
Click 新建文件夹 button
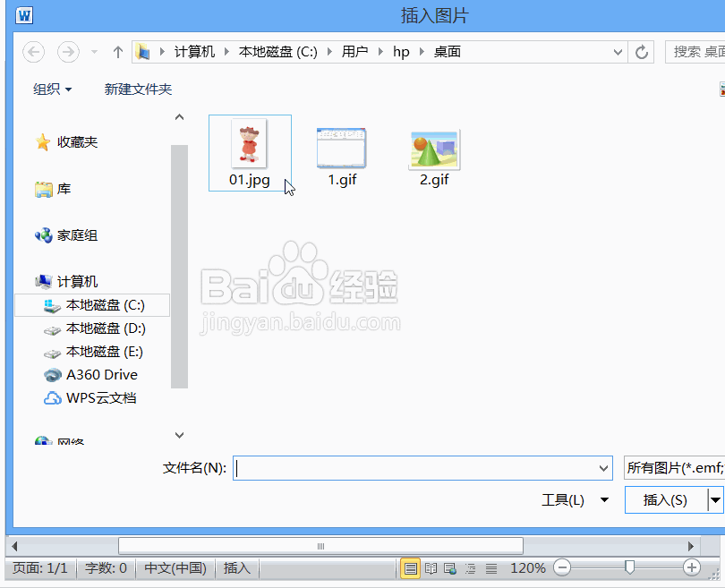point(138,89)
